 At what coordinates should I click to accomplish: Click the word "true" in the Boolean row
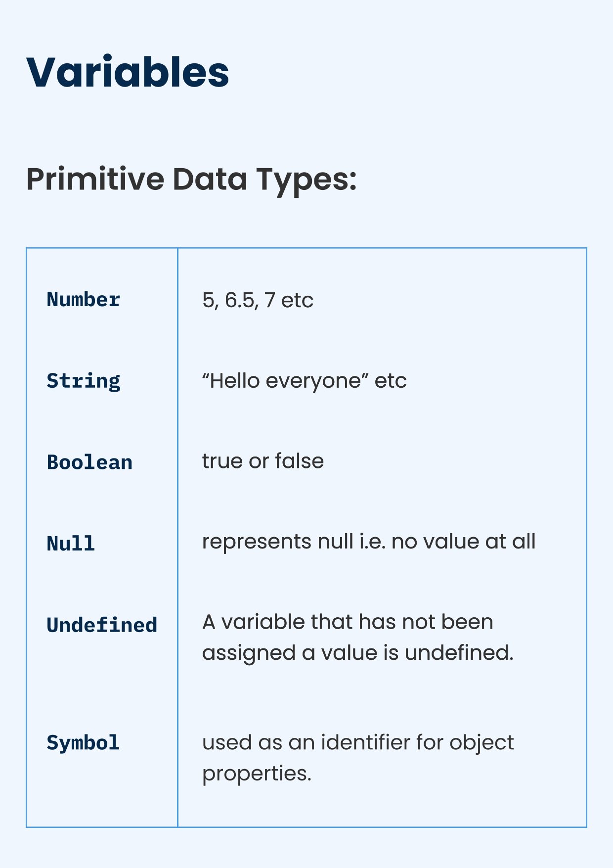(222, 461)
